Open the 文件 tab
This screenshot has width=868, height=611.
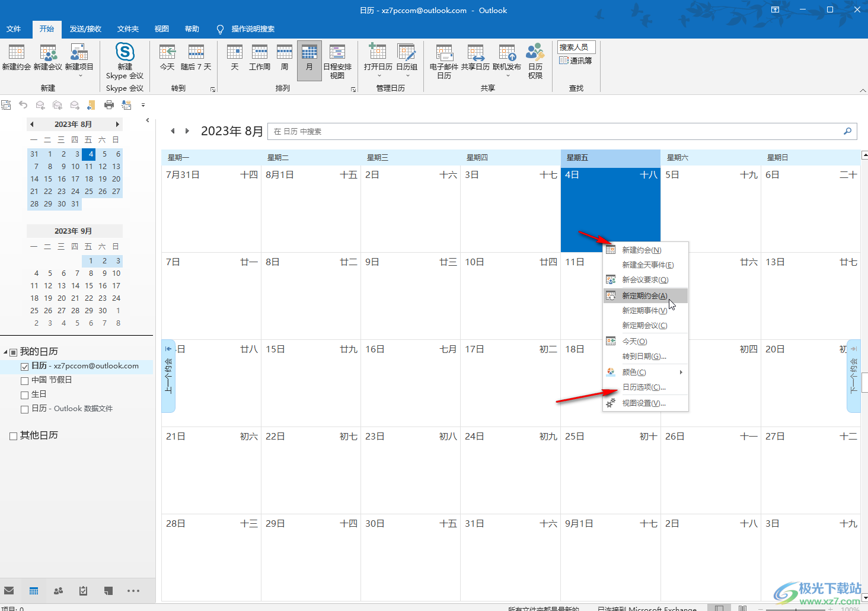pos(14,29)
